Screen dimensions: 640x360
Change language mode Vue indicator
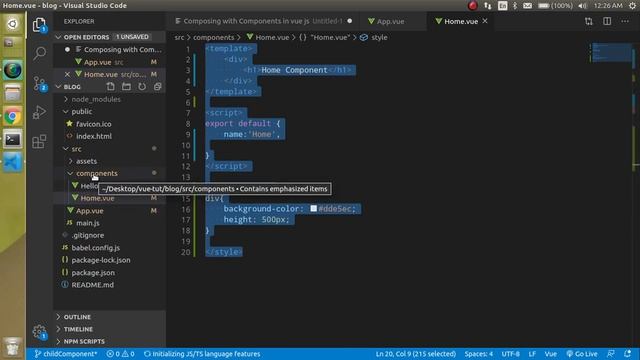(551, 354)
